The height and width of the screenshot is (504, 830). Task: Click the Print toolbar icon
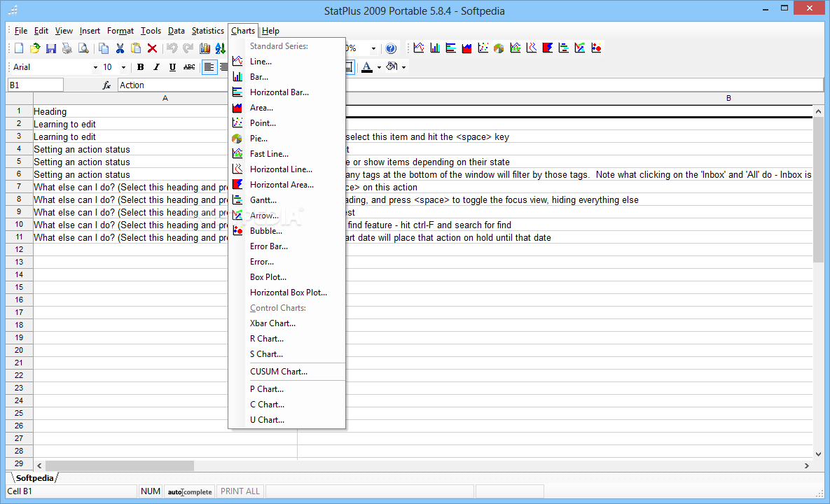tap(67, 48)
